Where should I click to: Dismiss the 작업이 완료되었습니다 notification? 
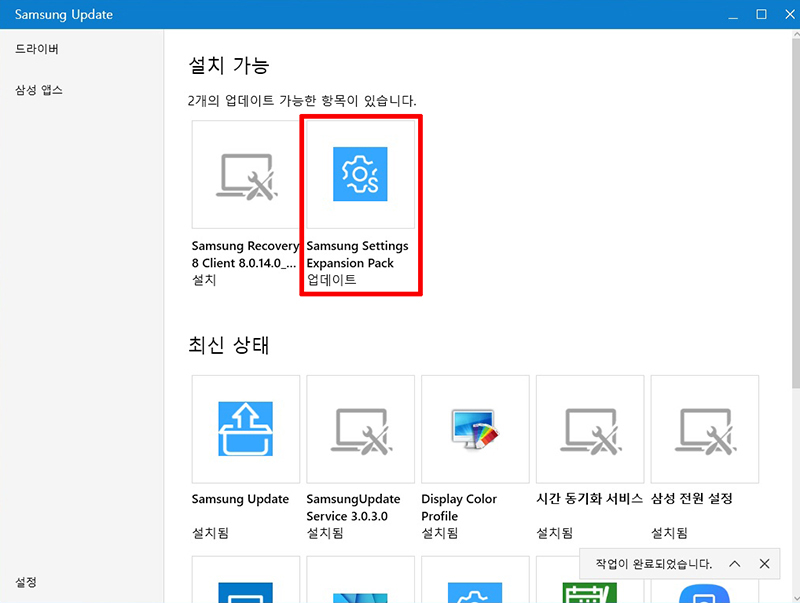(x=764, y=564)
